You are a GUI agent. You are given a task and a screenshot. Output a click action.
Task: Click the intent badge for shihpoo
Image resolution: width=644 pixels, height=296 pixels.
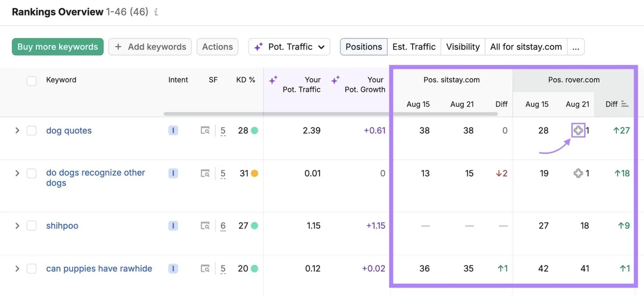[x=173, y=226]
